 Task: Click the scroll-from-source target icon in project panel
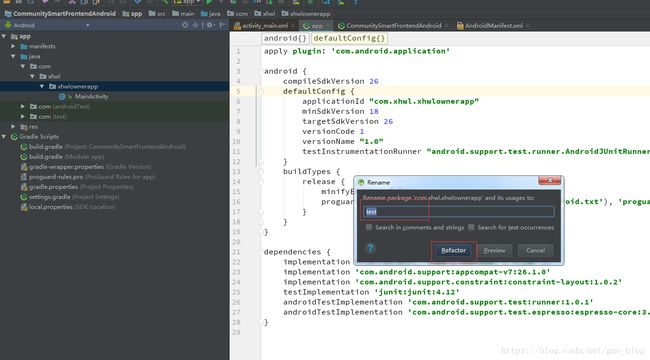(x=185, y=25)
